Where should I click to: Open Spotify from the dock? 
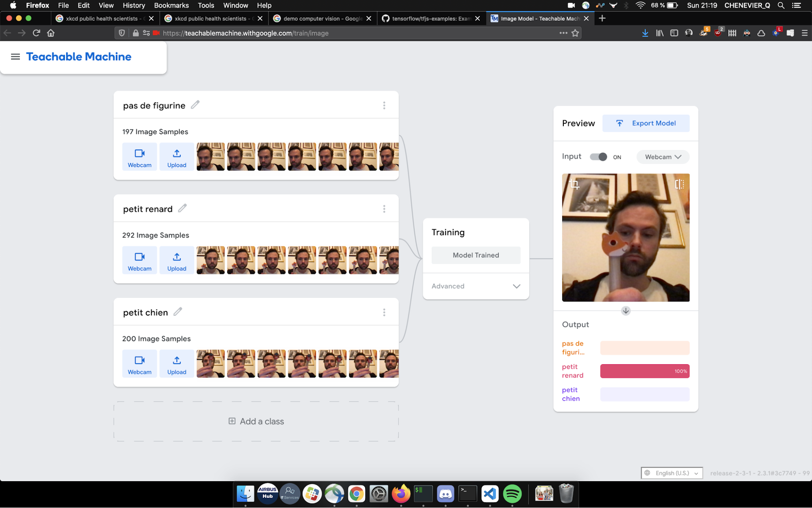[512, 494]
